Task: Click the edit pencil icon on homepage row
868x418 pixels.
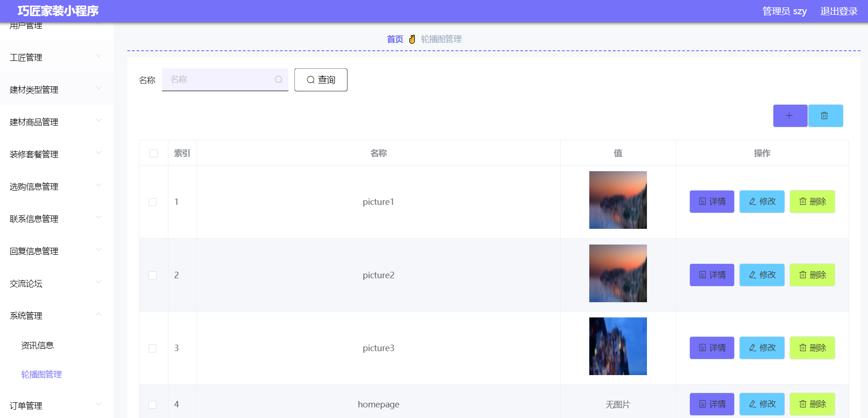Action: point(752,404)
